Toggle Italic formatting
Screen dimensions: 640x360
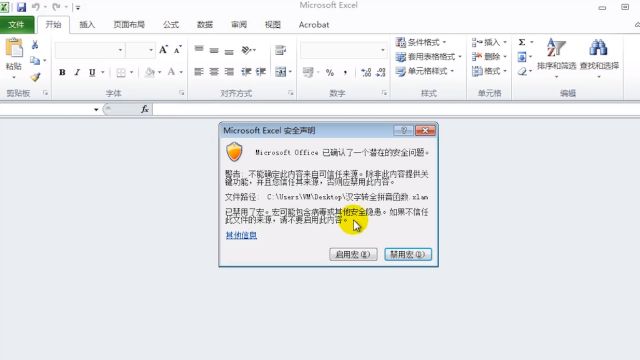click(x=77, y=72)
